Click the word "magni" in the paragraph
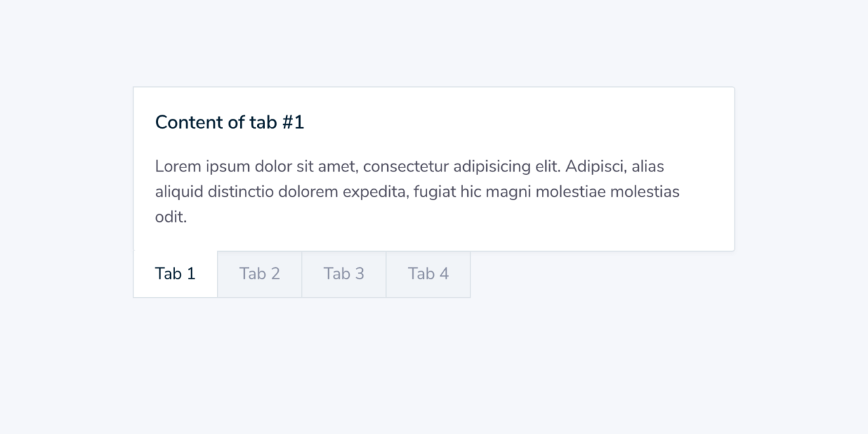This screenshot has width=868, height=434. tap(508, 192)
